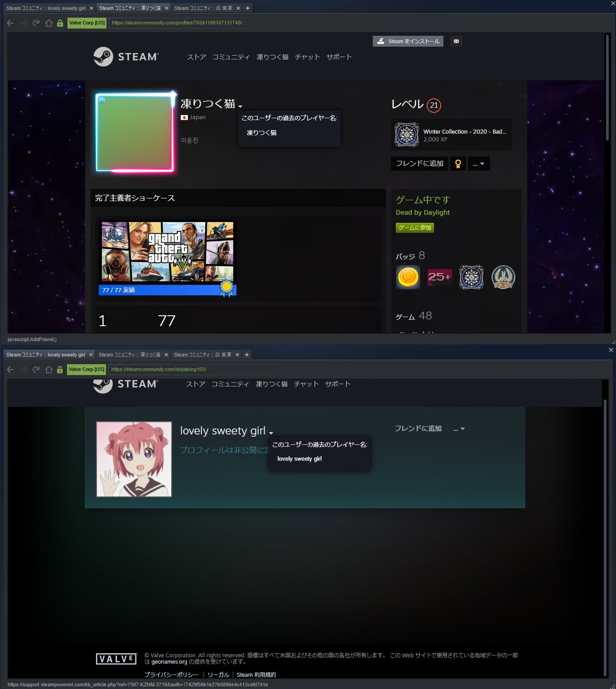
Task: Click the green padlock in the bottom browser window
Action: (60, 370)
